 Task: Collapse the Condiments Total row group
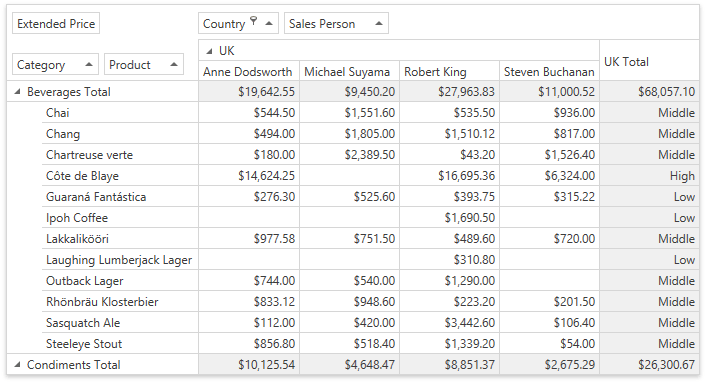[17, 365]
